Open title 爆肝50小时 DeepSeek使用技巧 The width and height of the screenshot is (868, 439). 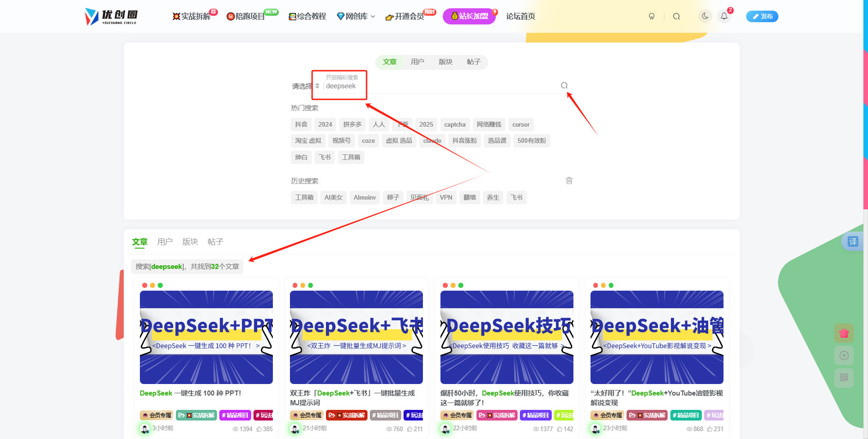point(505,398)
